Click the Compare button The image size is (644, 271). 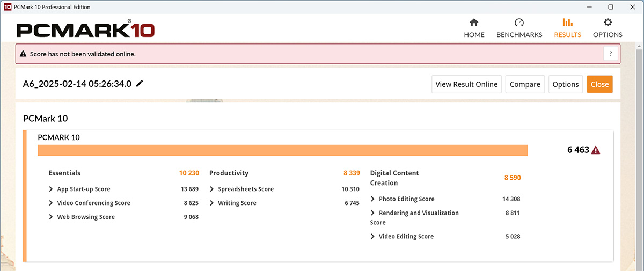(525, 84)
